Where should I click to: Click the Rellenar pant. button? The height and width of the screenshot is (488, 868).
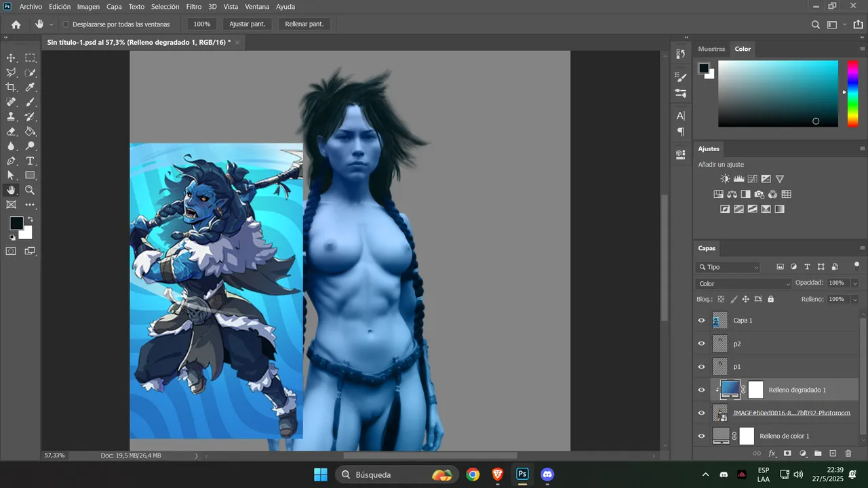tap(304, 24)
